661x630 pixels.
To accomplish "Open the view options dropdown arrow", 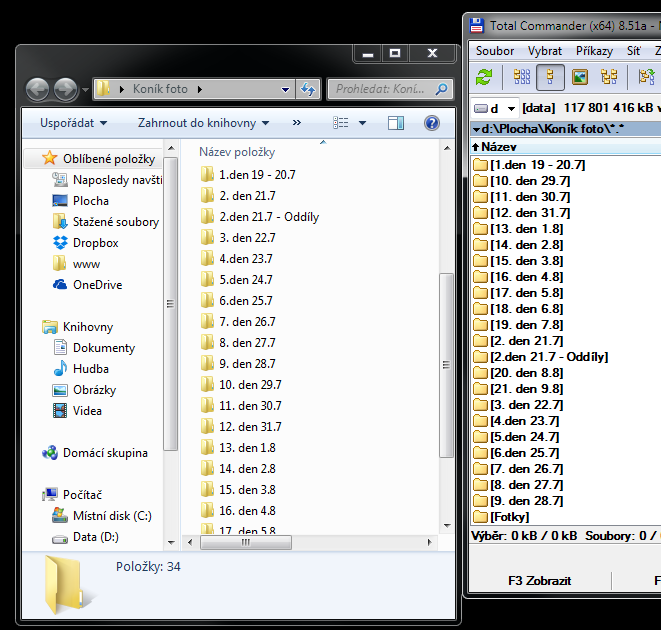I will point(362,123).
